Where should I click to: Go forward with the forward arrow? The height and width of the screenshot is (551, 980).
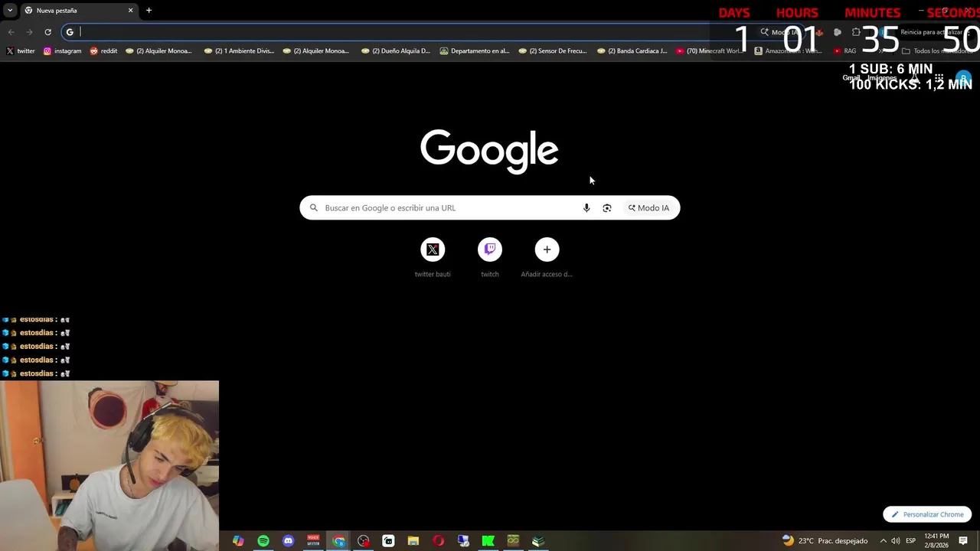coord(29,32)
